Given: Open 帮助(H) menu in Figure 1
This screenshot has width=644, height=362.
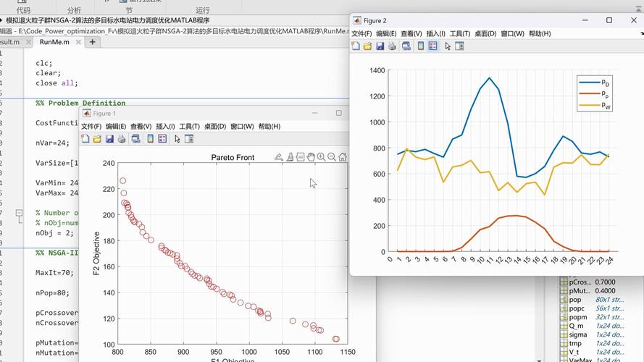Looking at the screenshot, I should coord(269,127).
